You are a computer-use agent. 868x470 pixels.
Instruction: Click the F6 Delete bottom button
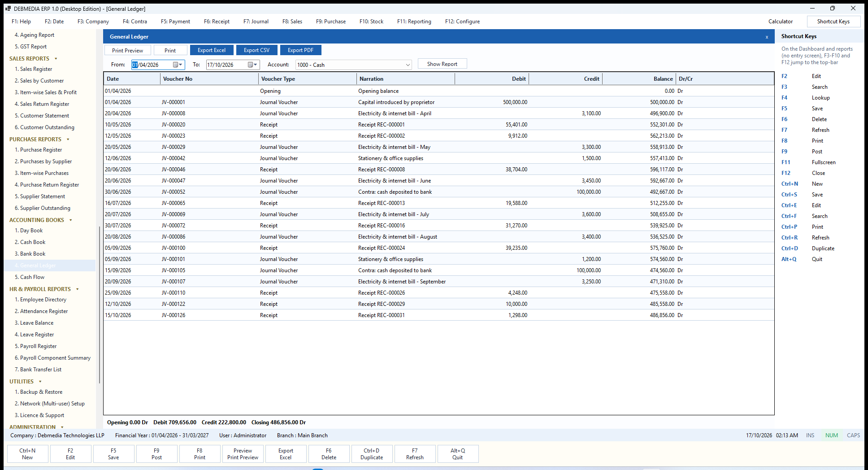click(329, 454)
